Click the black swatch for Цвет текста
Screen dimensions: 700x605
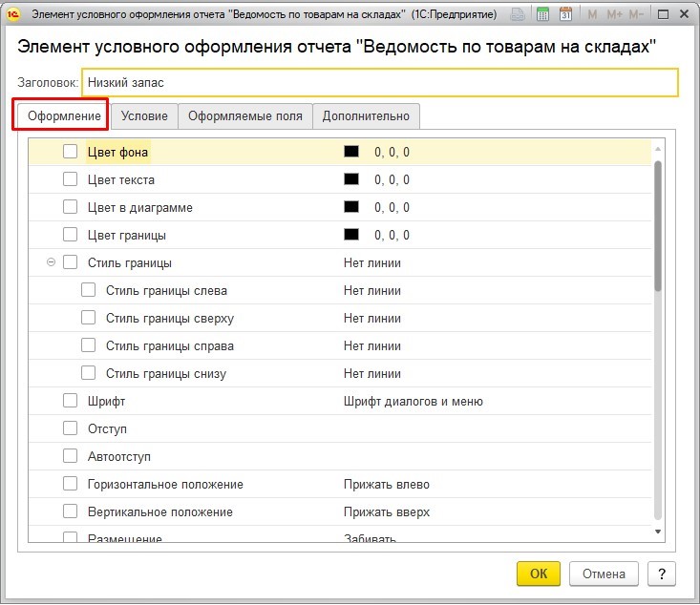(x=351, y=179)
